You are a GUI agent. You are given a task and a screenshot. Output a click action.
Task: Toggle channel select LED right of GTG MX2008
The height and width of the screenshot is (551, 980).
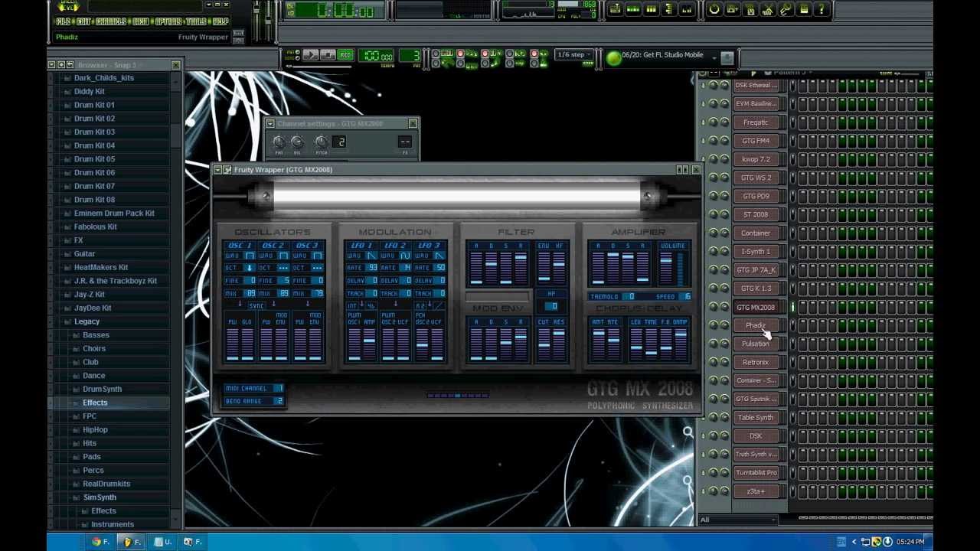pos(793,307)
